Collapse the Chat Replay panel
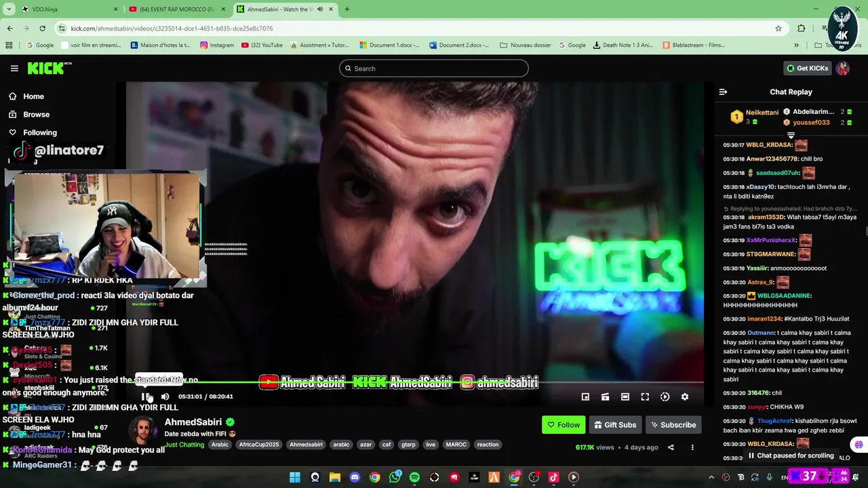Viewport: 868px width, 488px height. tap(723, 91)
